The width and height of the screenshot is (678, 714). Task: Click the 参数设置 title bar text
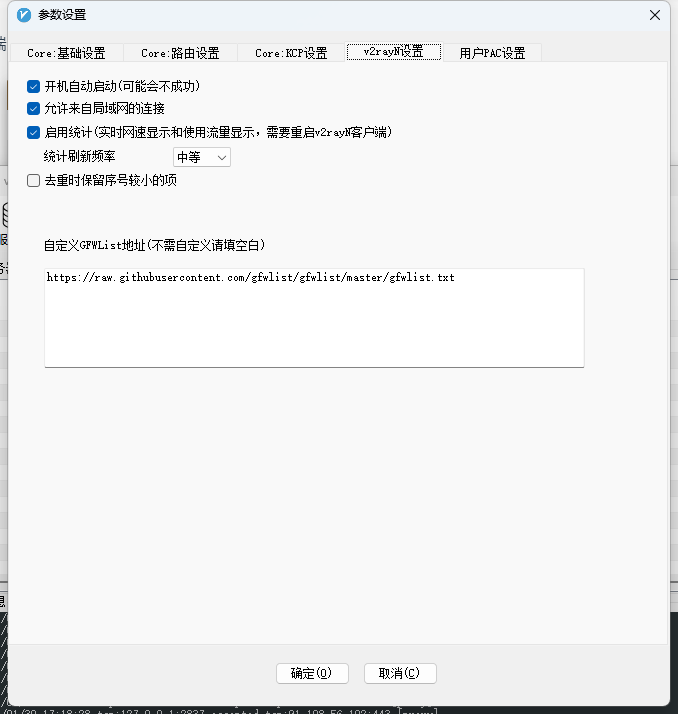tap(62, 15)
